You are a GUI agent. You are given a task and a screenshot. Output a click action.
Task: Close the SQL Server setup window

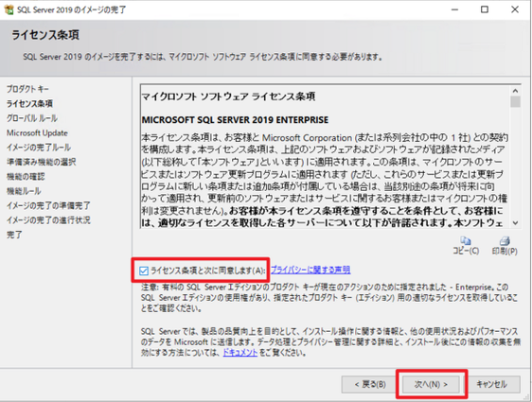click(x=515, y=9)
